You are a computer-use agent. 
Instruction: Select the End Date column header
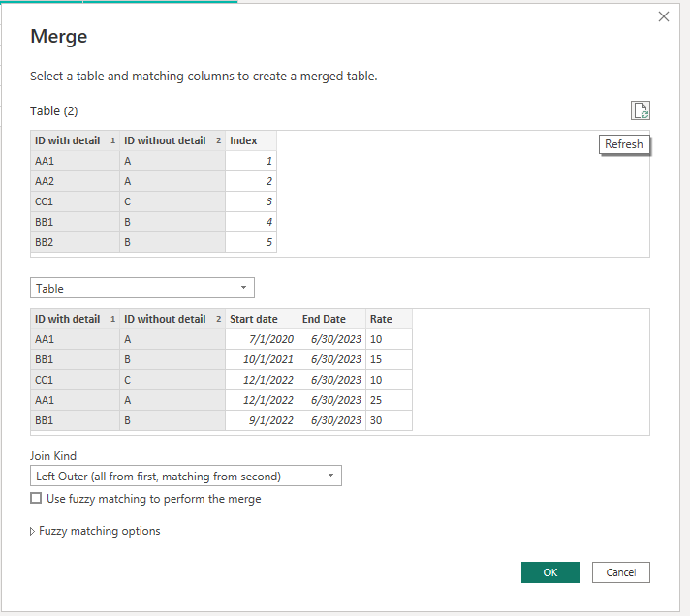click(x=331, y=319)
